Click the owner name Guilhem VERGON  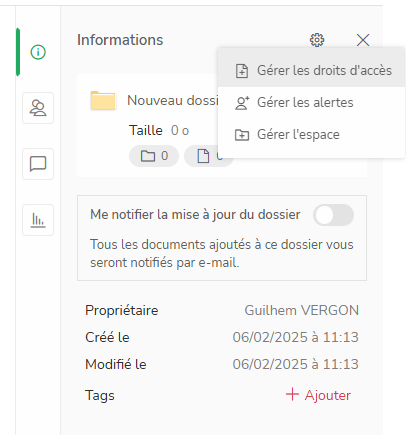[302, 310]
